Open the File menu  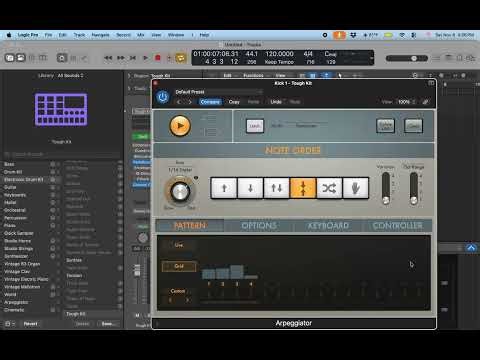tap(48, 35)
